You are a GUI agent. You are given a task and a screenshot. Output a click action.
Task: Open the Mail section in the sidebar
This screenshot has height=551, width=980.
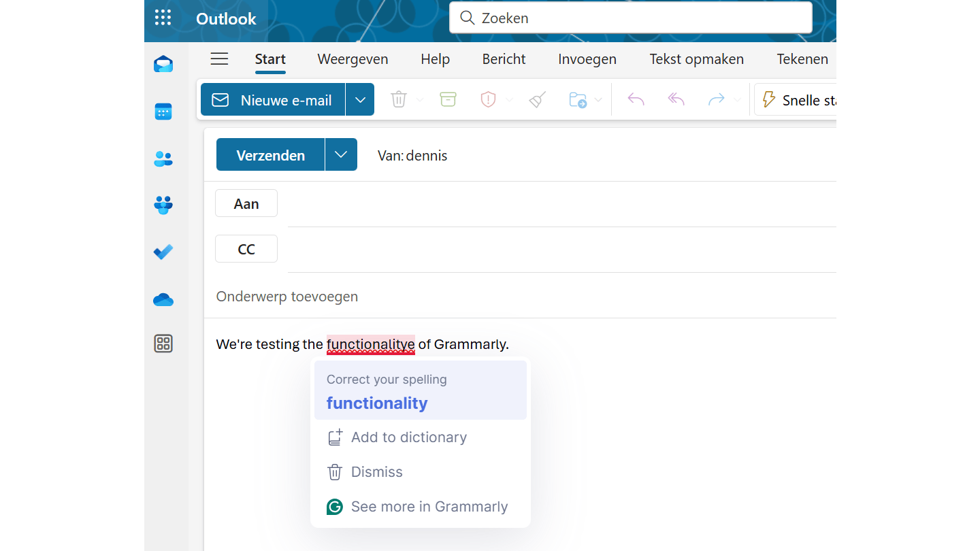pos(163,63)
